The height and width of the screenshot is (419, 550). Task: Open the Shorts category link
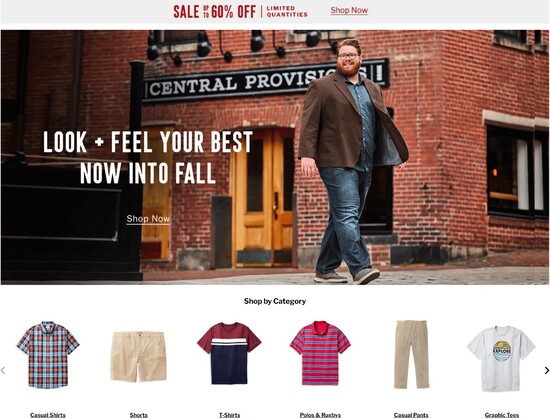tap(139, 415)
